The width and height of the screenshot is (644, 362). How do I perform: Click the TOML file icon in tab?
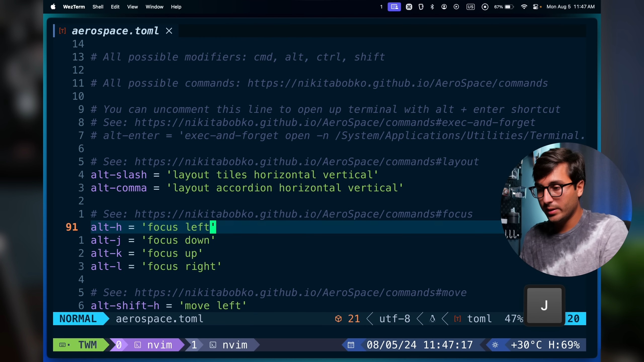coord(62,31)
